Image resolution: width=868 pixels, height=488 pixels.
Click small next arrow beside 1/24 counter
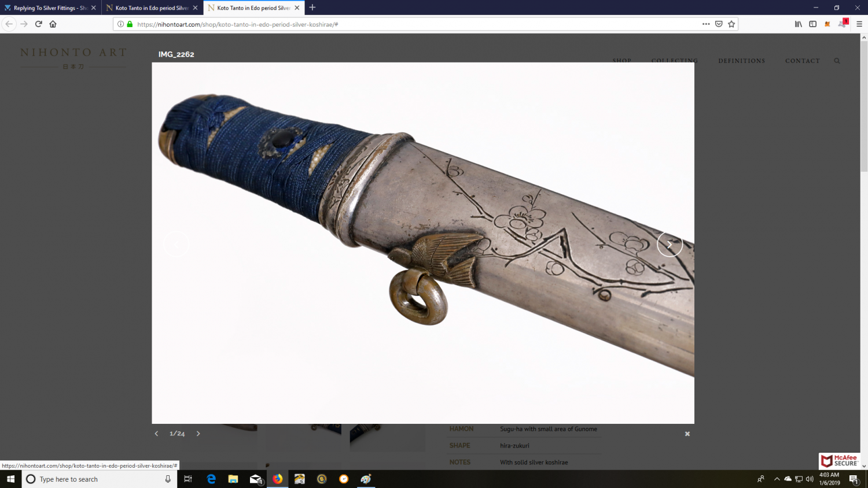pos(198,434)
